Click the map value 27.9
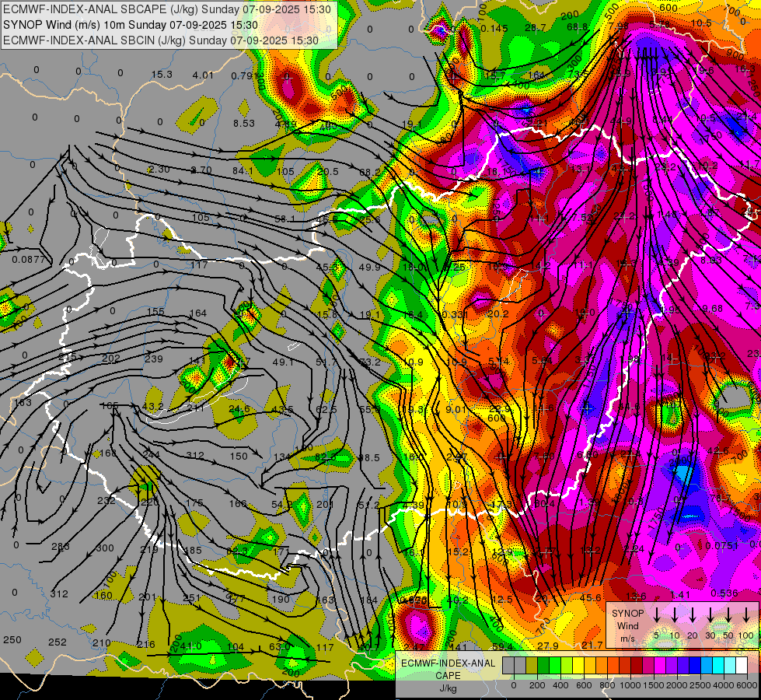This screenshot has height=700, width=761. click(548, 646)
